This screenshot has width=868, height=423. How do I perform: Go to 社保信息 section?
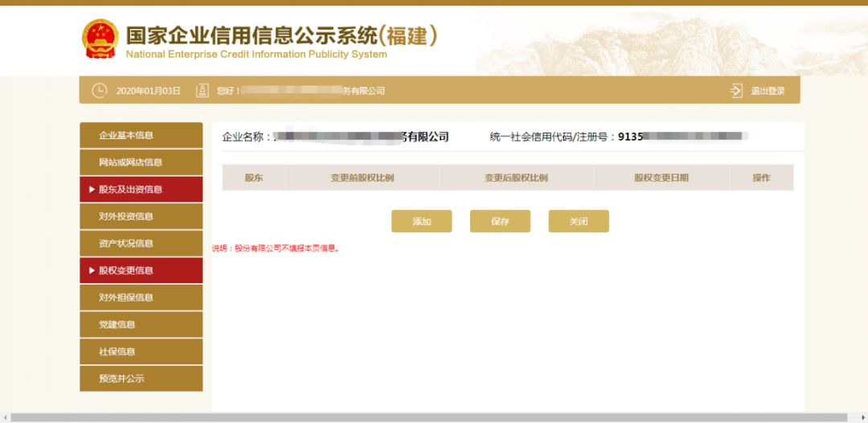[x=117, y=351]
